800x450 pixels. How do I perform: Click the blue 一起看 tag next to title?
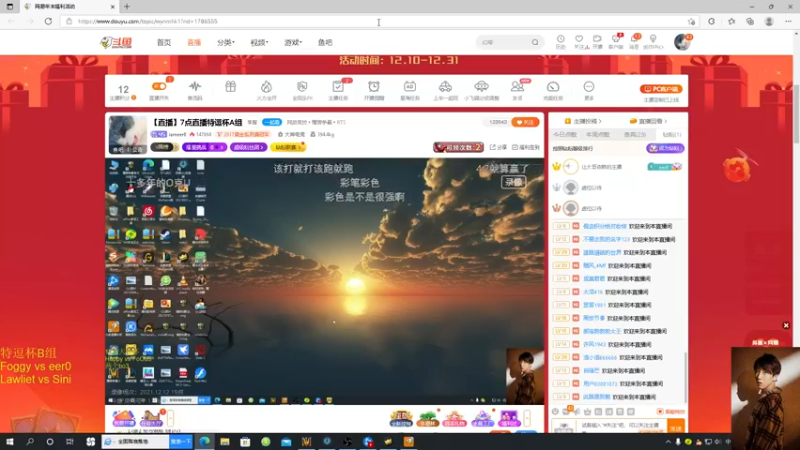272,122
